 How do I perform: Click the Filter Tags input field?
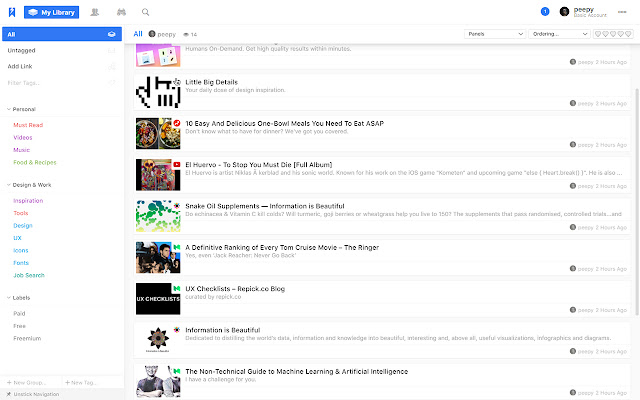click(x=50, y=82)
